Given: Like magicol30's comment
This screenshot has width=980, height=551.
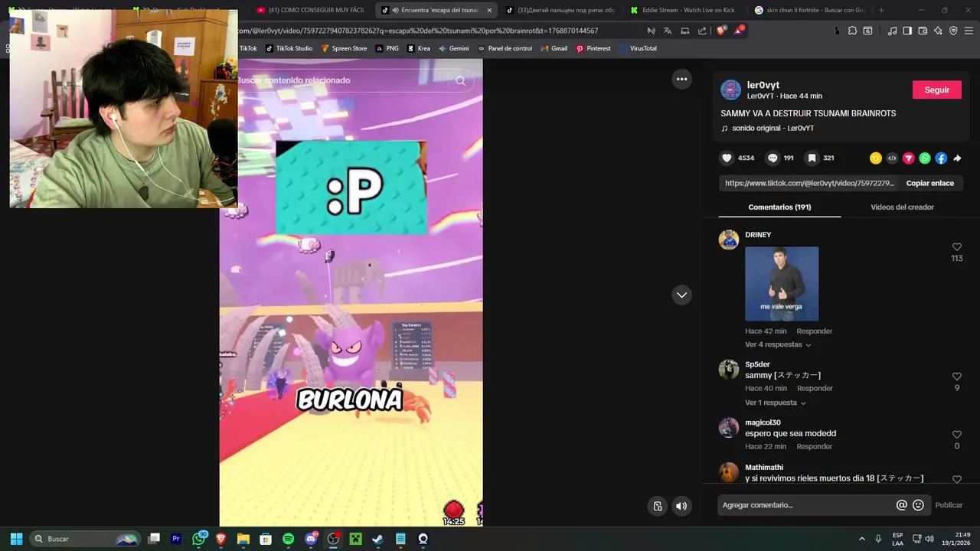Looking at the screenshot, I should tap(956, 435).
